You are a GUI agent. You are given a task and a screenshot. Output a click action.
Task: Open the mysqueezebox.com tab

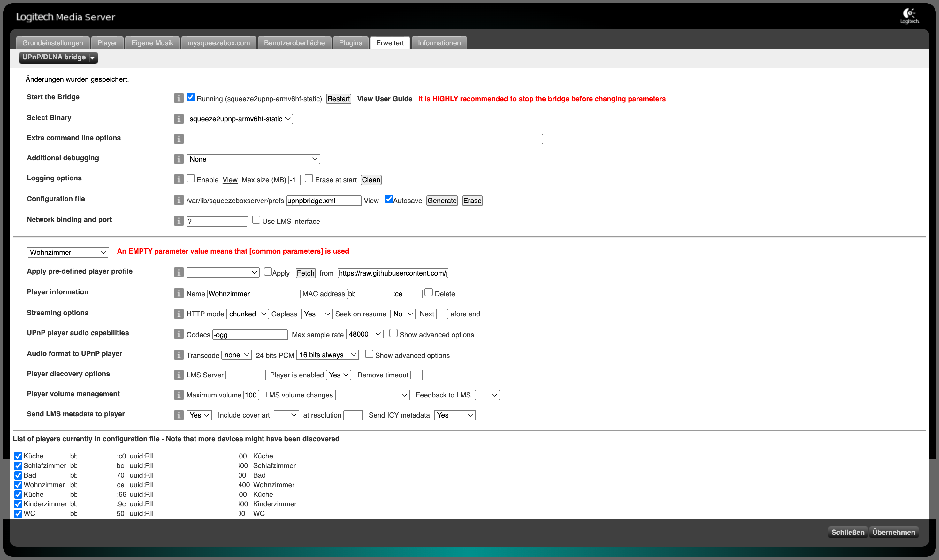[x=218, y=43]
